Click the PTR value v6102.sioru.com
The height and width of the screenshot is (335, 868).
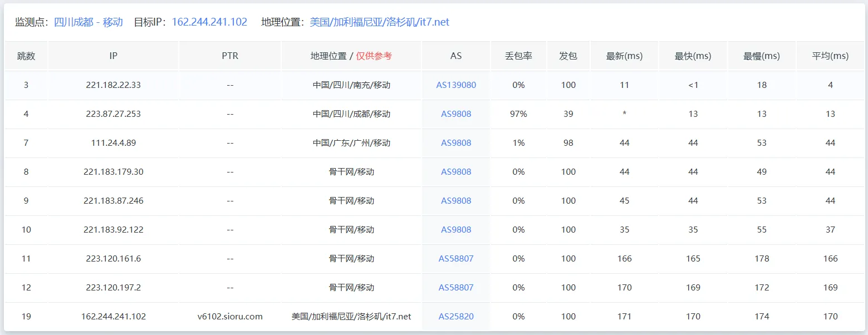(230, 316)
